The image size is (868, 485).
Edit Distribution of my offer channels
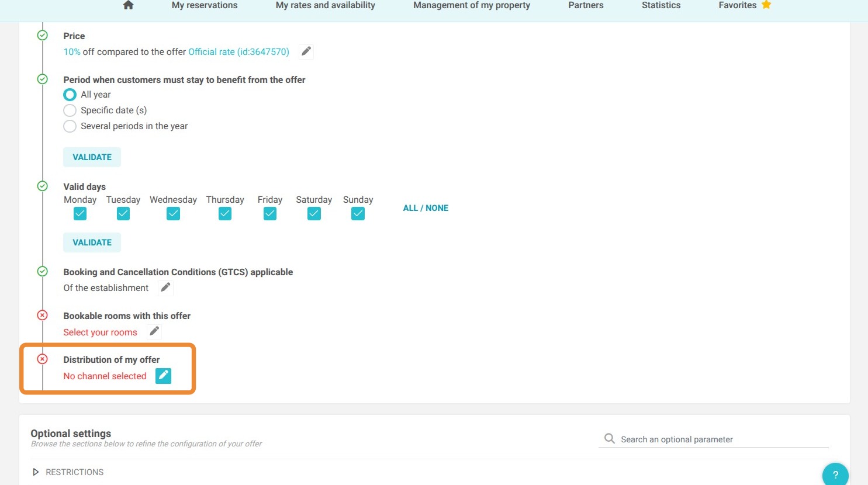pyautogui.click(x=163, y=376)
